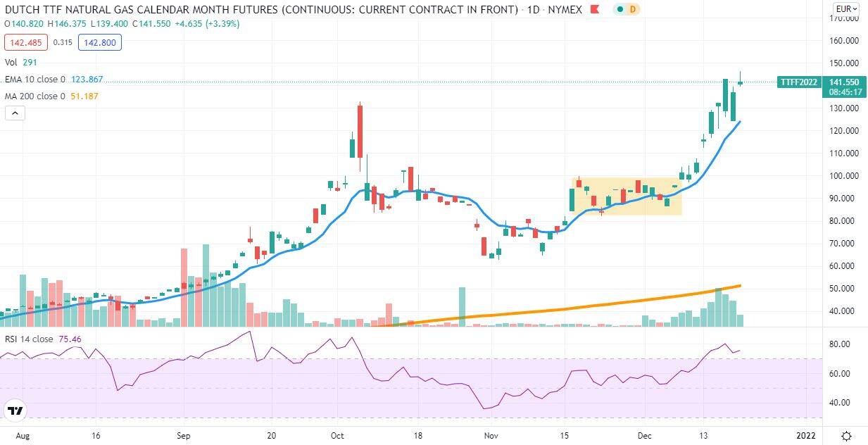This screenshot has height=445, width=868.
Task: Click the Oct label on time axis
Action: [x=338, y=436]
